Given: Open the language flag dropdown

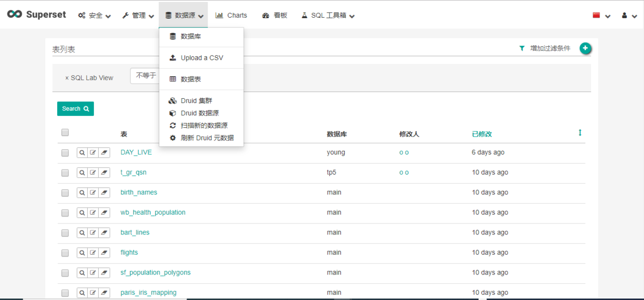Looking at the screenshot, I should [x=601, y=16].
